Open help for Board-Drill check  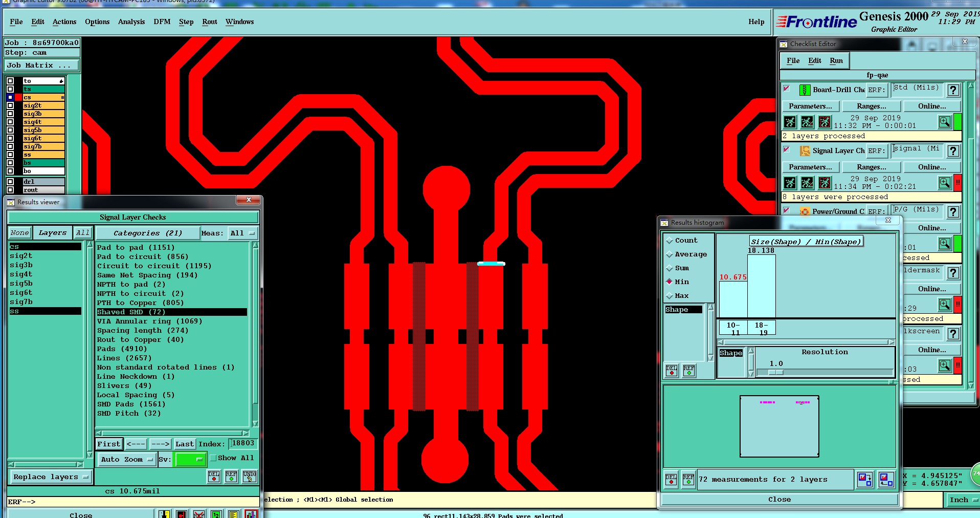click(953, 90)
